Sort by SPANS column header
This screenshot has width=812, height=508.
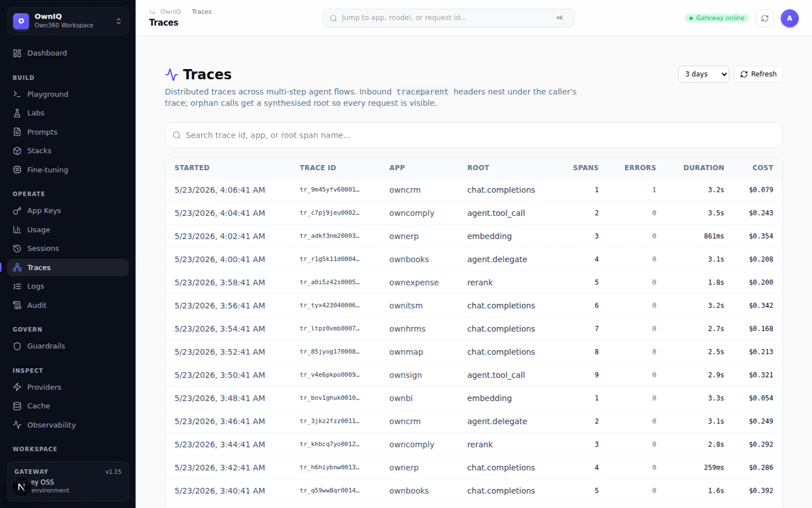pos(586,168)
